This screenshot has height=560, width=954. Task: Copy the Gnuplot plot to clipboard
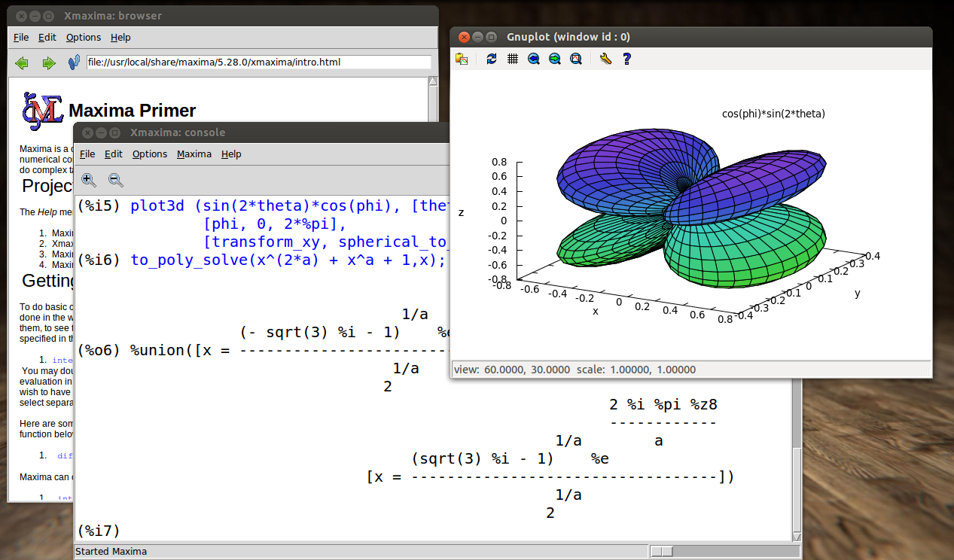pyautogui.click(x=462, y=59)
